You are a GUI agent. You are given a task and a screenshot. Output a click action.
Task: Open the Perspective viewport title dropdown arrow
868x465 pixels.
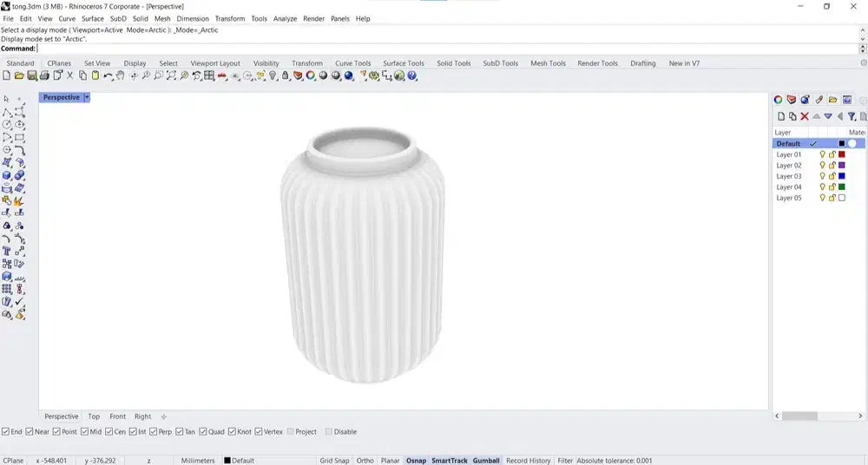click(87, 98)
